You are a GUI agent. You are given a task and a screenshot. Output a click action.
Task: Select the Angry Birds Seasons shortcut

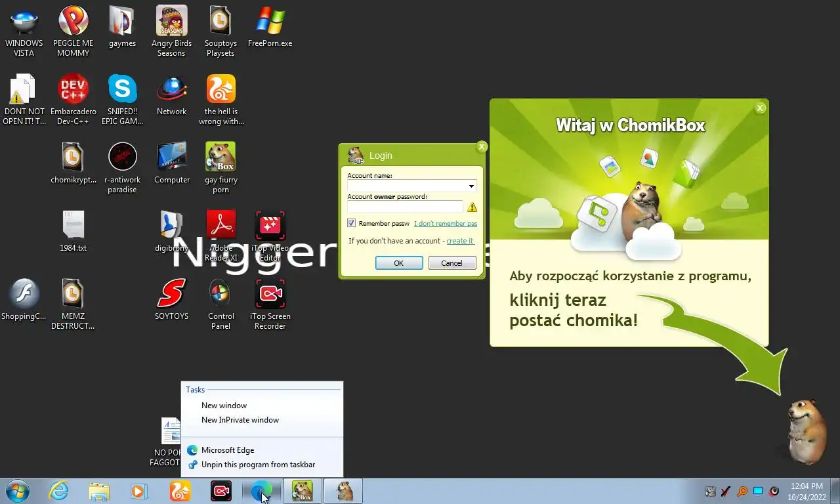(171, 31)
